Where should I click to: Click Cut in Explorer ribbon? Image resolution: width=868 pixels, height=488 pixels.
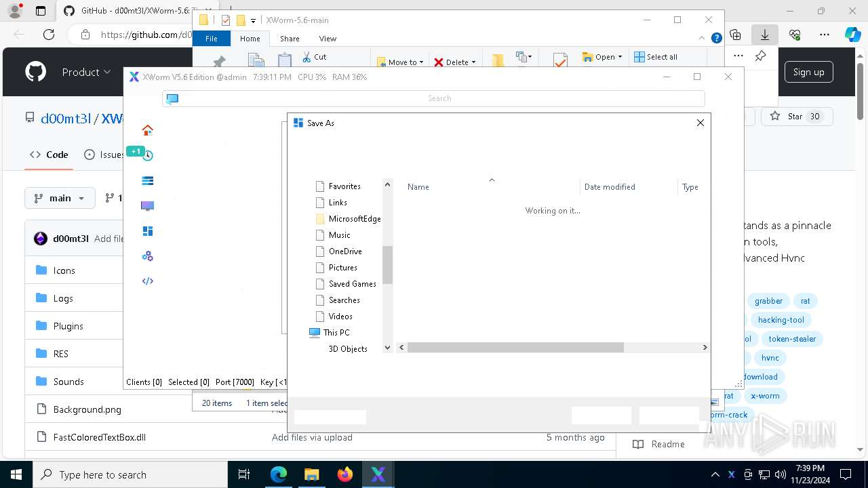[314, 57]
